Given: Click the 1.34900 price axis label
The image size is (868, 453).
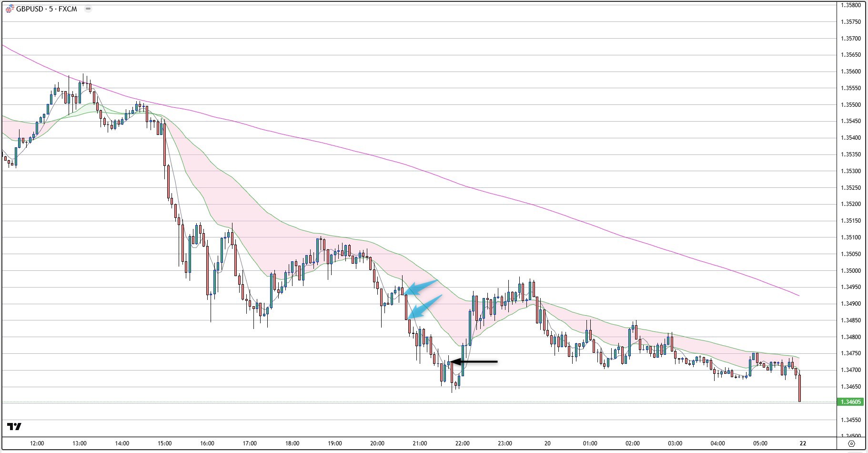Looking at the screenshot, I should 850,304.
